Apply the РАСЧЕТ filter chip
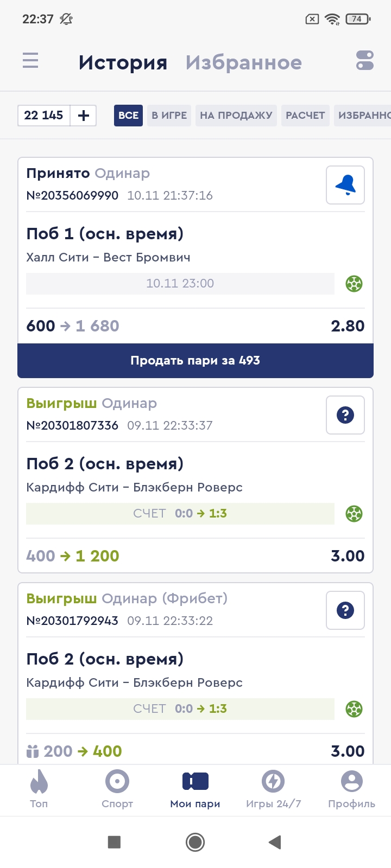The width and height of the screenshot is (391, 868). click(x=305, y=116)
